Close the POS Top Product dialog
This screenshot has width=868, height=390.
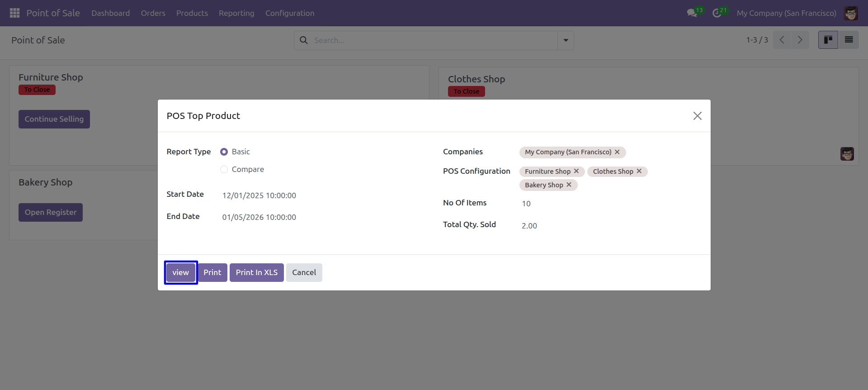(698, 116)
